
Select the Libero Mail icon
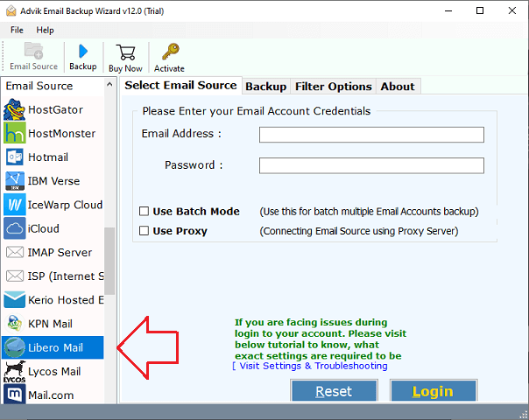point(15,347)
